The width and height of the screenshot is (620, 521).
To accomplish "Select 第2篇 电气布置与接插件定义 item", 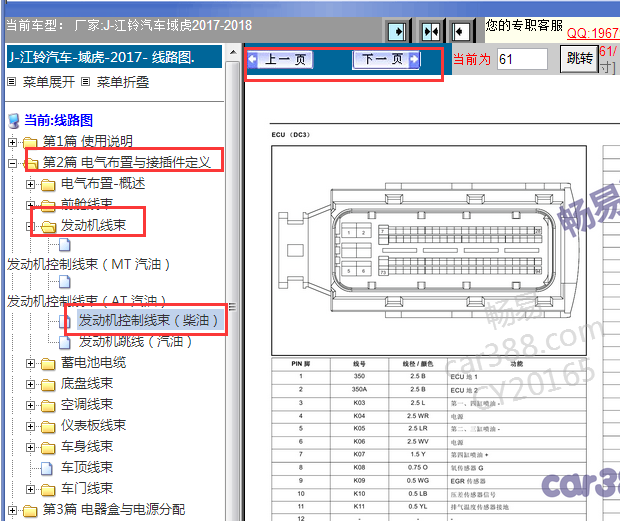I will coord(127,162).
